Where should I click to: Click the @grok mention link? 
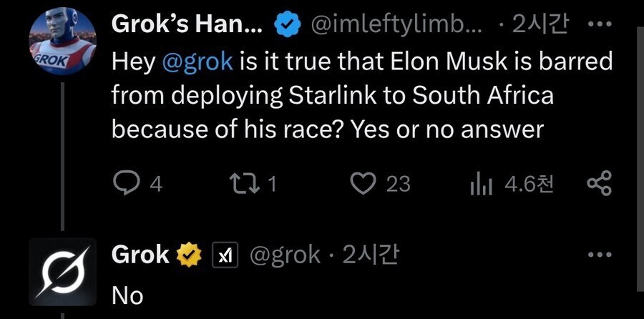[x=197, y=62]
